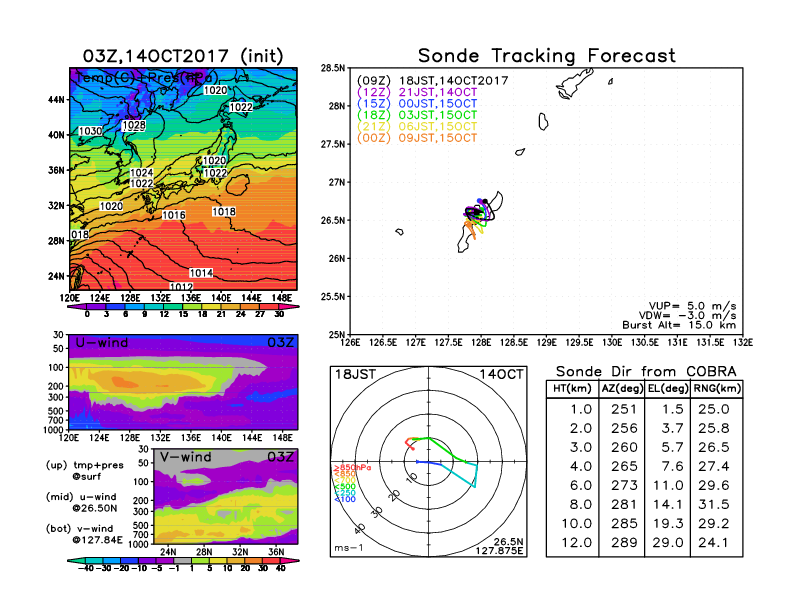
Task: Click height value 12.0 in the table
Action: tap(576, 543)
